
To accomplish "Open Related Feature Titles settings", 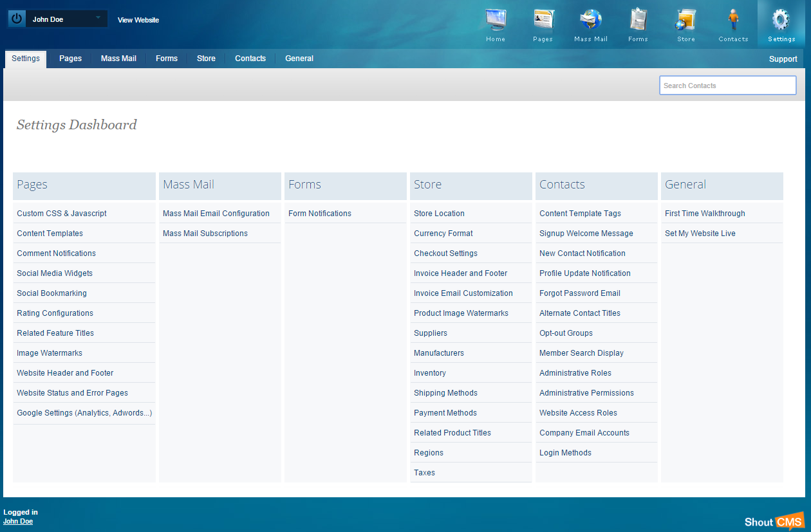I will point(55,333).
